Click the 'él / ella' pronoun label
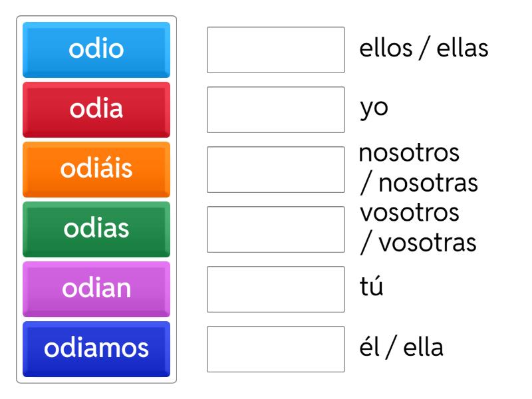The height and width of the screenshot is (399, 532). click(400, 348)
